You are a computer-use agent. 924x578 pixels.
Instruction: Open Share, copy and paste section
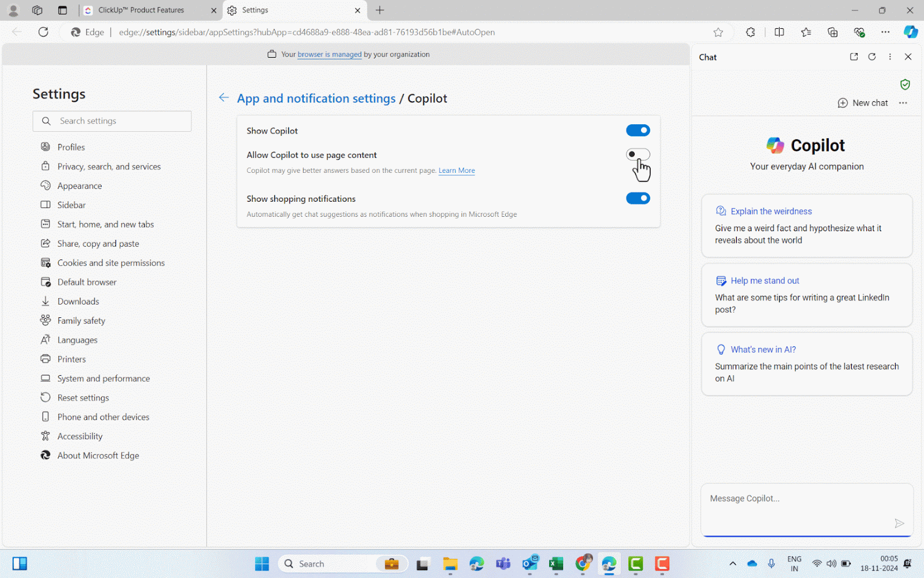(x=98, y=244)
